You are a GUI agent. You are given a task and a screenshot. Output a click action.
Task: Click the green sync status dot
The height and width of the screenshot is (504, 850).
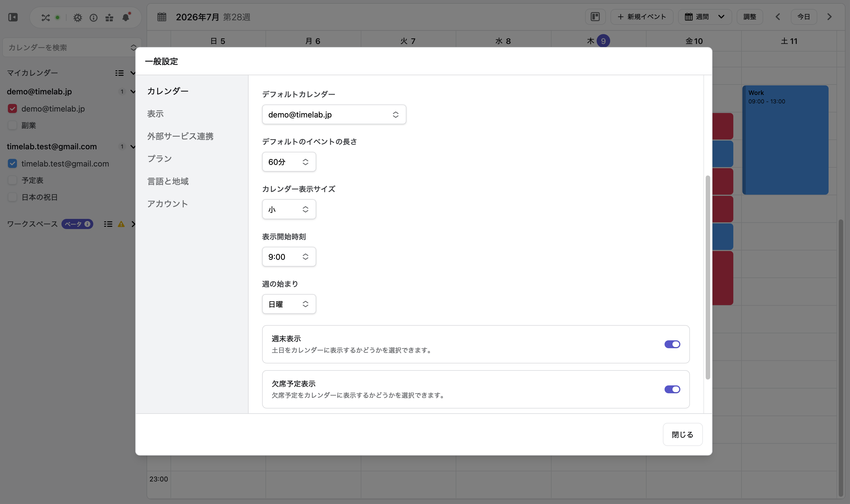point(57,17)
